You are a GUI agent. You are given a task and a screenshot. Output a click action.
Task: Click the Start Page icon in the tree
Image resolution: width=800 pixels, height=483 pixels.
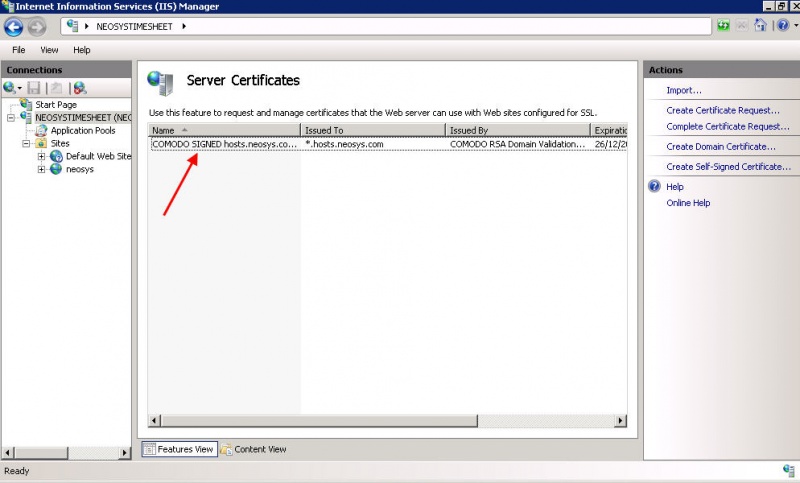point(26,104)
